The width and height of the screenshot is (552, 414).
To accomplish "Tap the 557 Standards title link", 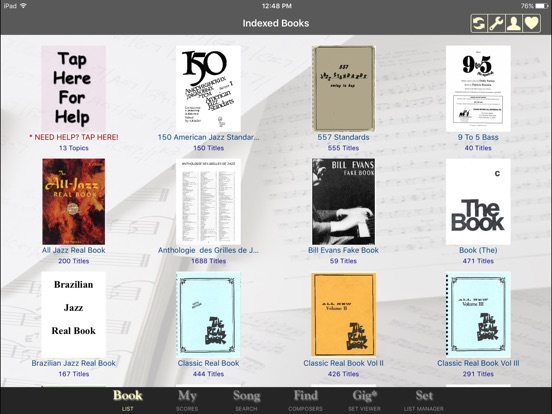I will [343, 137].
